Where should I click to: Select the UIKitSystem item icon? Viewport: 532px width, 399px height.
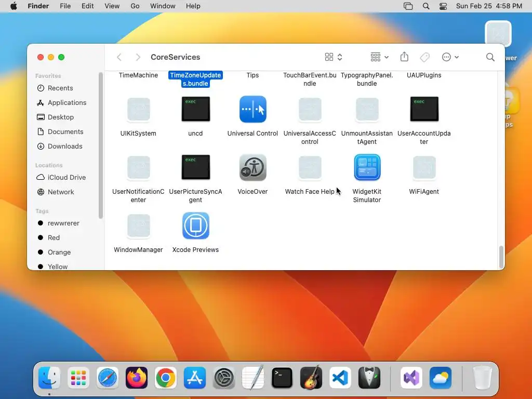pos(138,109)
